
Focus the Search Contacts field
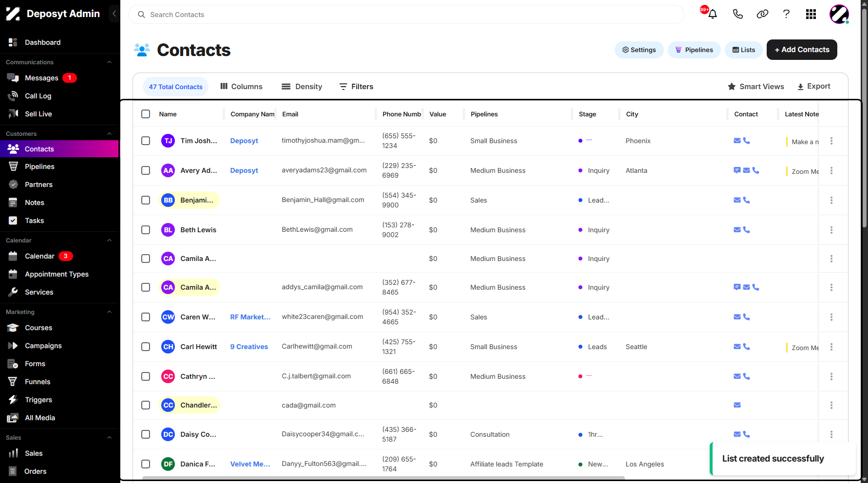tap(406, 15)
